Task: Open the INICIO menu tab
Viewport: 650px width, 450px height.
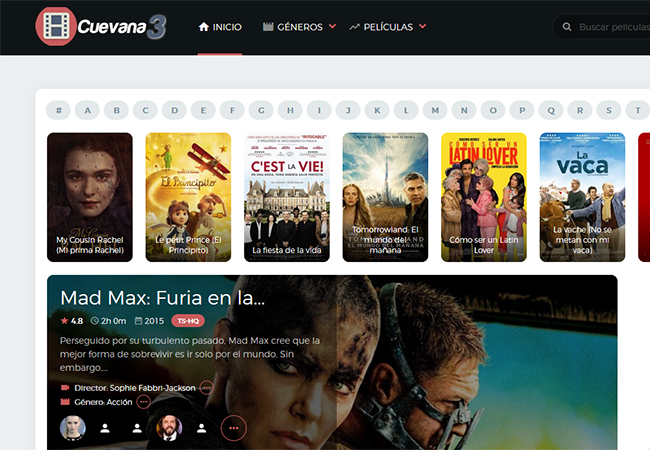Action: (x=220, y=27)
